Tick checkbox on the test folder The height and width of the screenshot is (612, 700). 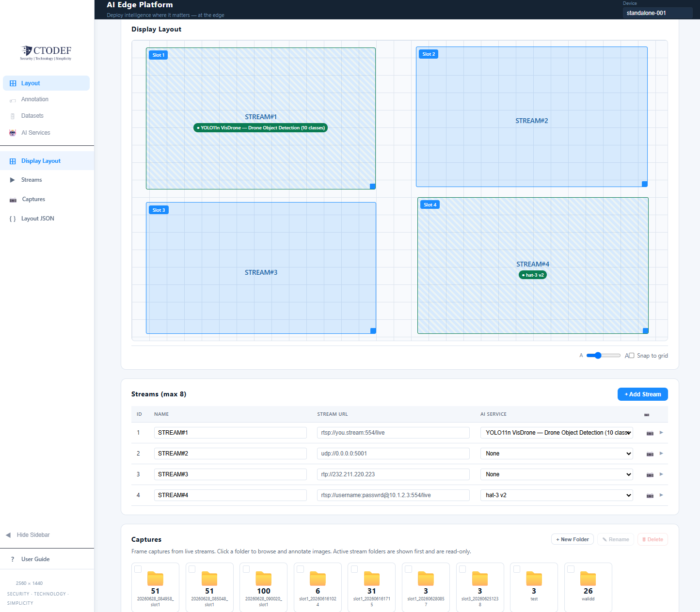pos(517,569)
